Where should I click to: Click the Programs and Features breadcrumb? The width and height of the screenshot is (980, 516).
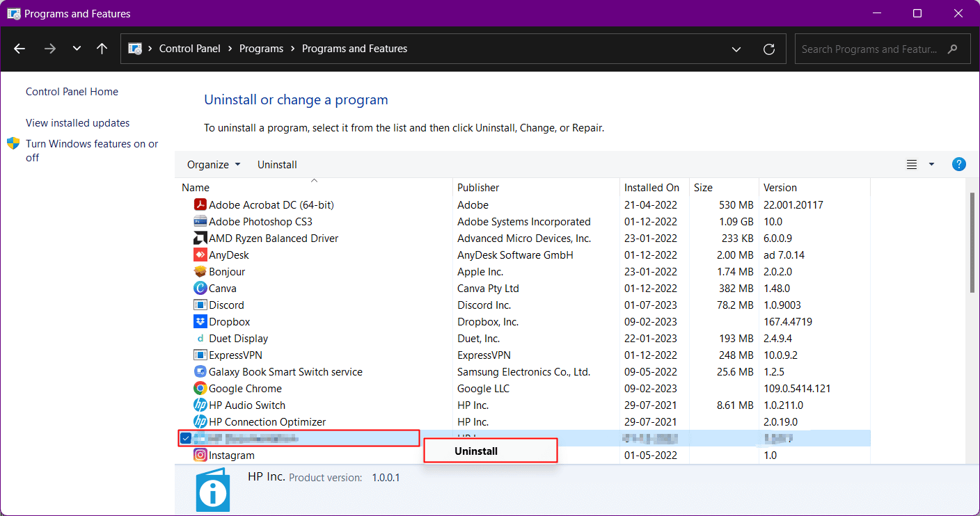pyautogui.click(x=354, y=49)
